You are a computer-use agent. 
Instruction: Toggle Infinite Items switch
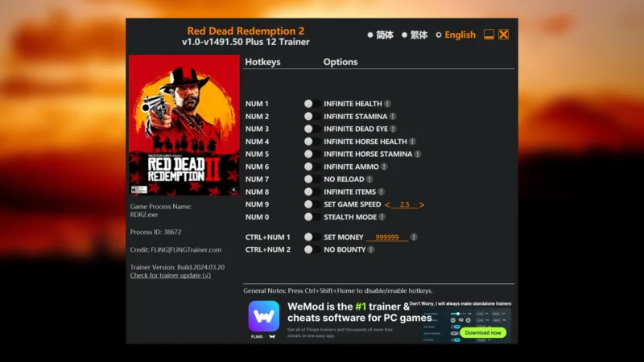click(312, 191)
